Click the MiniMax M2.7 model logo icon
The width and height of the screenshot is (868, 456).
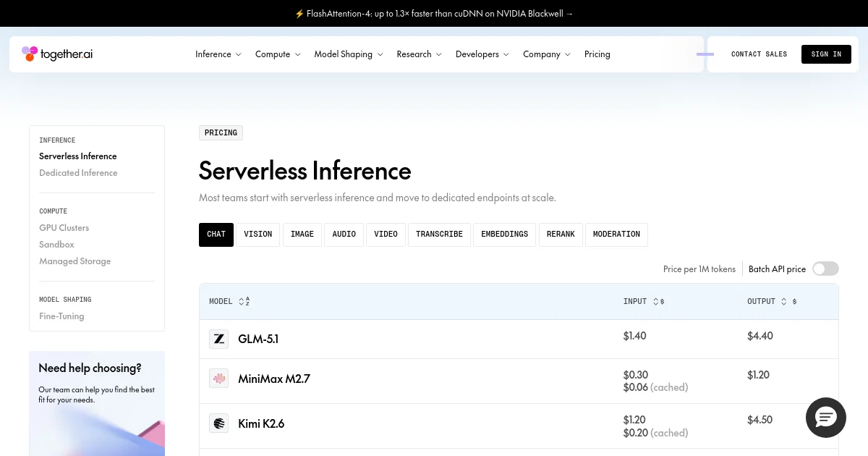[x=218, y=379]
